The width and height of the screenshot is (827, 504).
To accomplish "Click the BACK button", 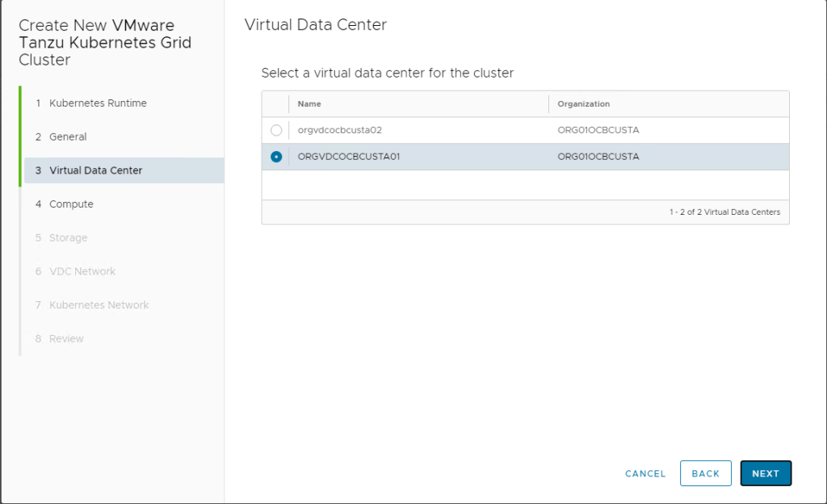I will point(705,473).
